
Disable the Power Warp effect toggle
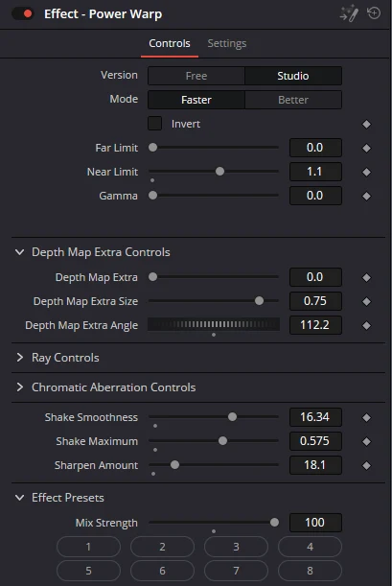tap(23, 13)
